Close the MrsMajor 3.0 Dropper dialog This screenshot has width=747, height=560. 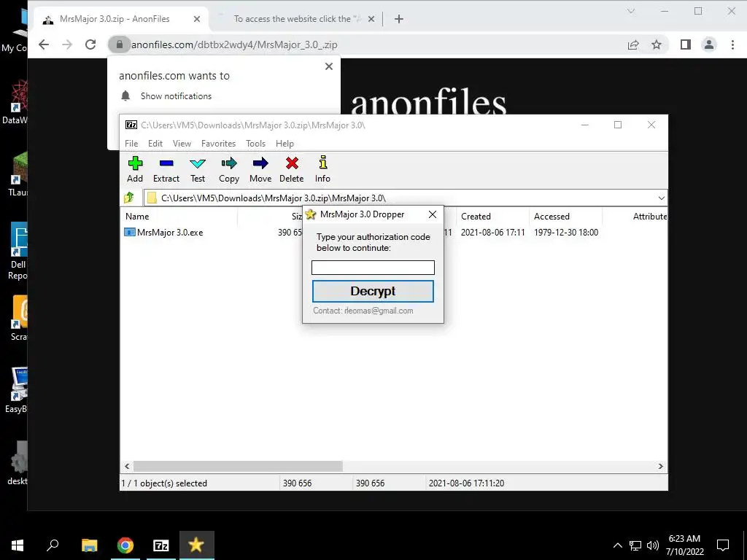(x=433, y=214)
